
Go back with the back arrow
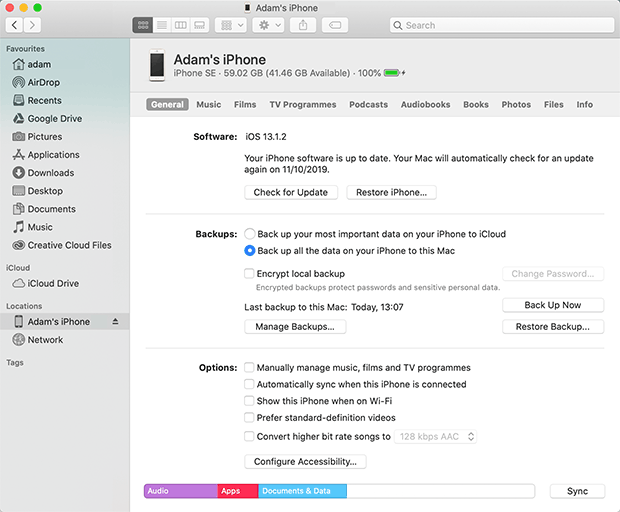[x=14, y=25]
